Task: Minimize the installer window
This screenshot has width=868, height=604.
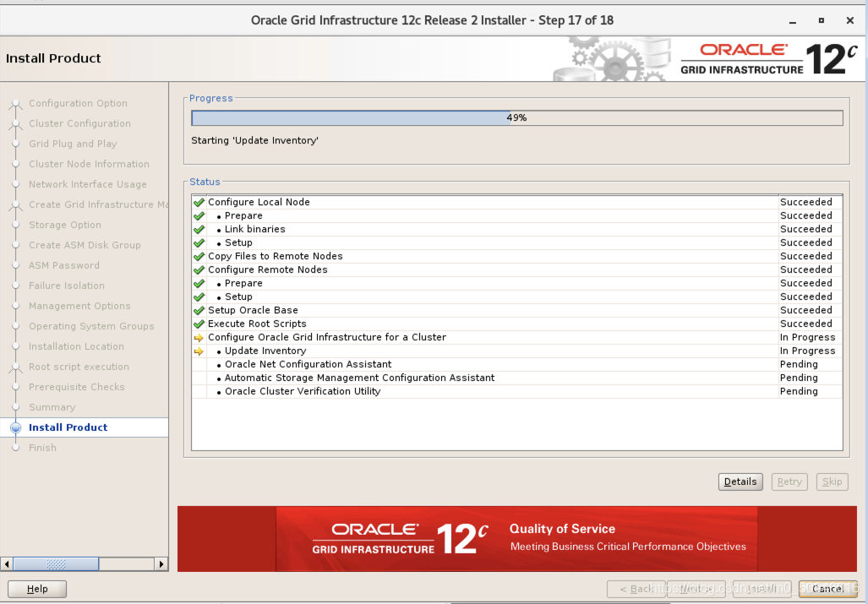Action: click(793, 21)
